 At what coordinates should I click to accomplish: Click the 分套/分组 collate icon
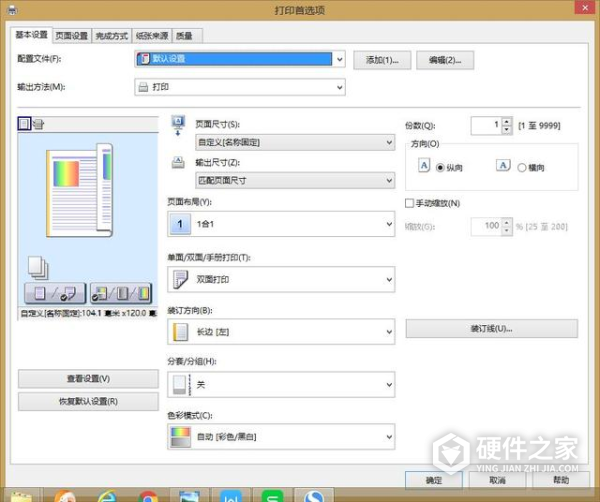pyautogui.click(x=181, y=385)
